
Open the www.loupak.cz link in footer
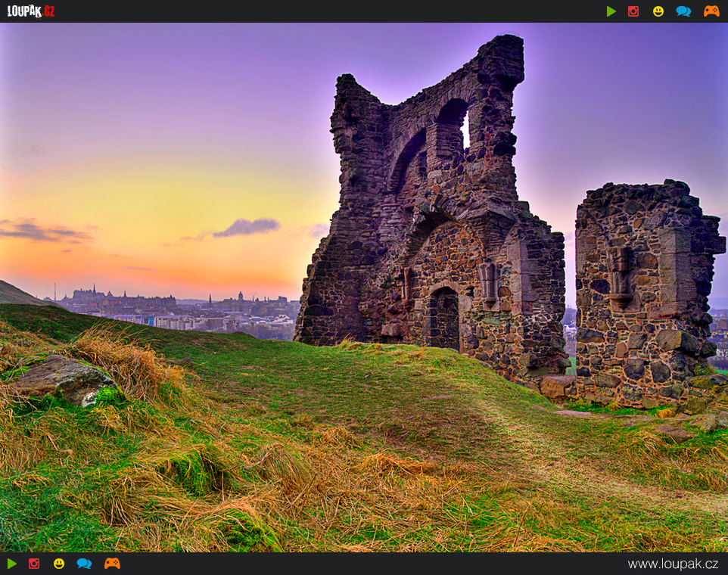pyautogui.click(x=673, y=564)
